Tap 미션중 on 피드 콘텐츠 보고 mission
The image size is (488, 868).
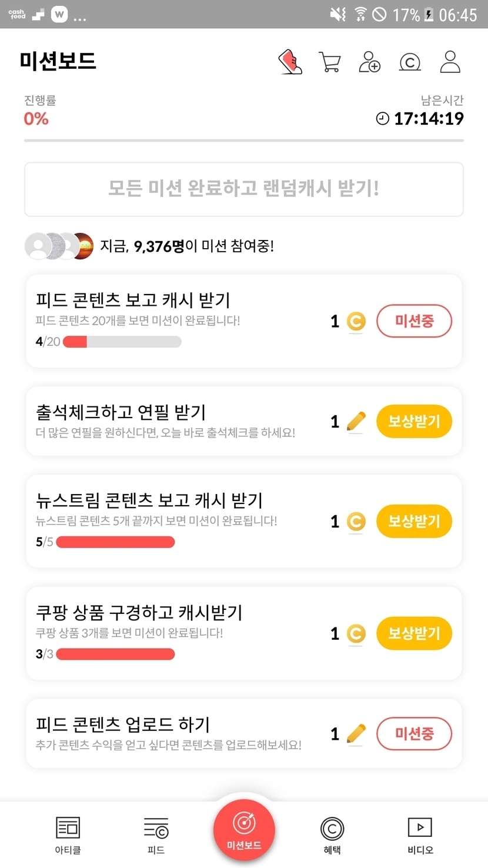[x=414, y=321]
